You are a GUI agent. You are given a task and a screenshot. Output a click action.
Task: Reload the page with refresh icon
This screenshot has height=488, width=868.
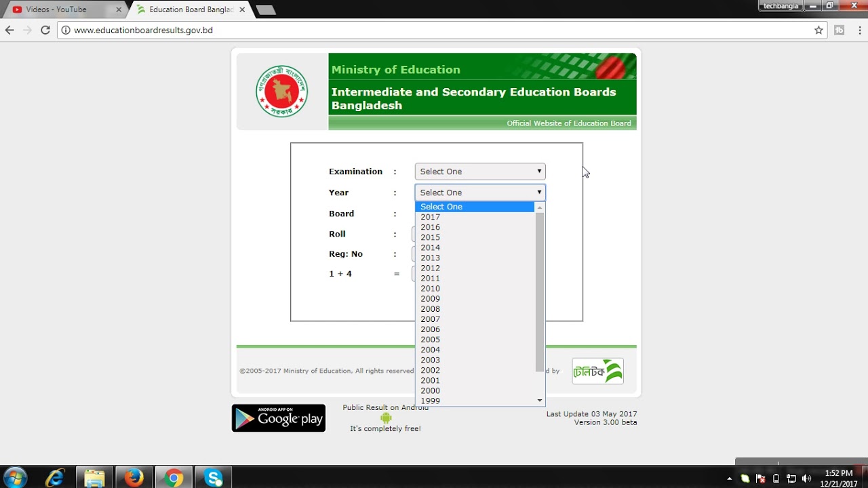45,30
